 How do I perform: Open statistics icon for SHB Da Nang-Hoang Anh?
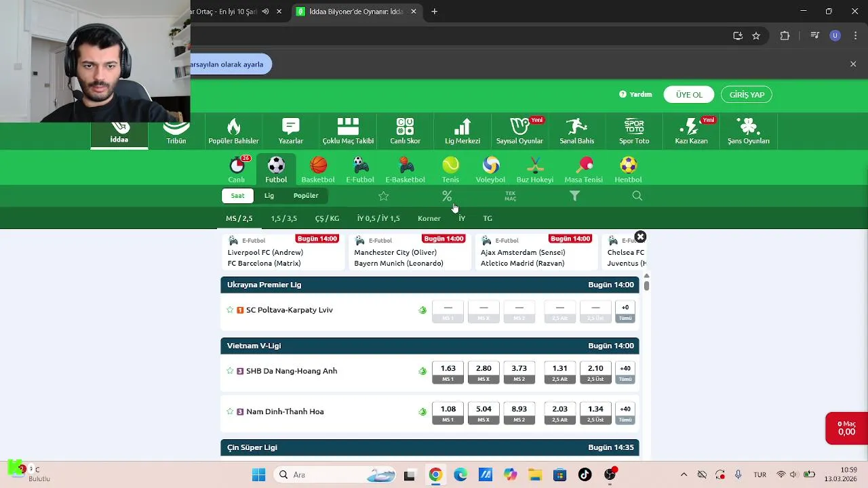point(422,371)
